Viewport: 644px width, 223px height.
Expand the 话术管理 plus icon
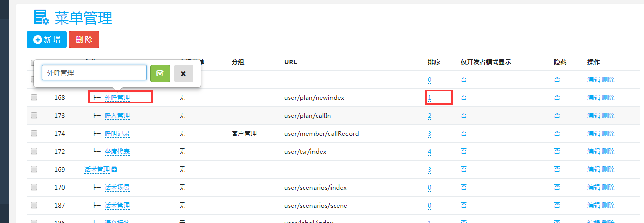click(114, 170)
